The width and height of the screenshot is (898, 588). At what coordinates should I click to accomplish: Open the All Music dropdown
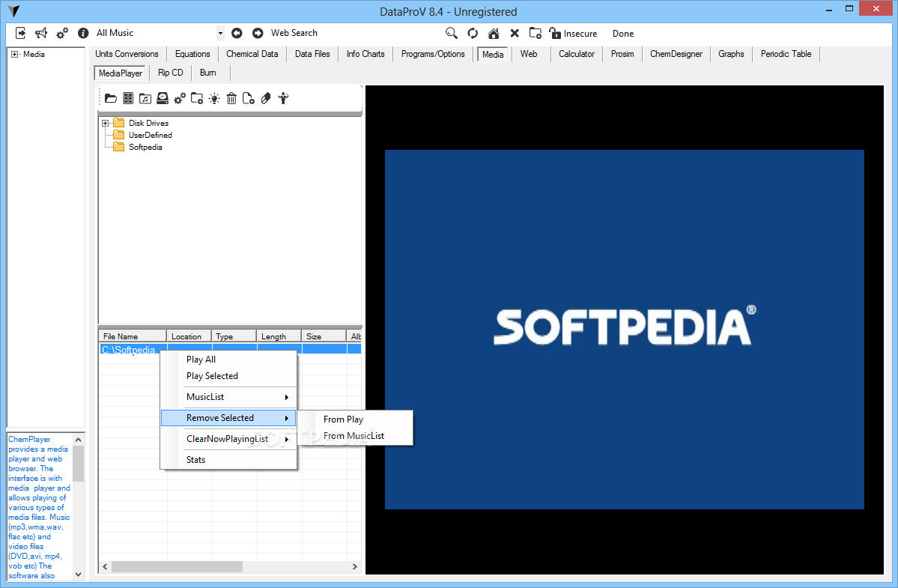tap(220, 33)
